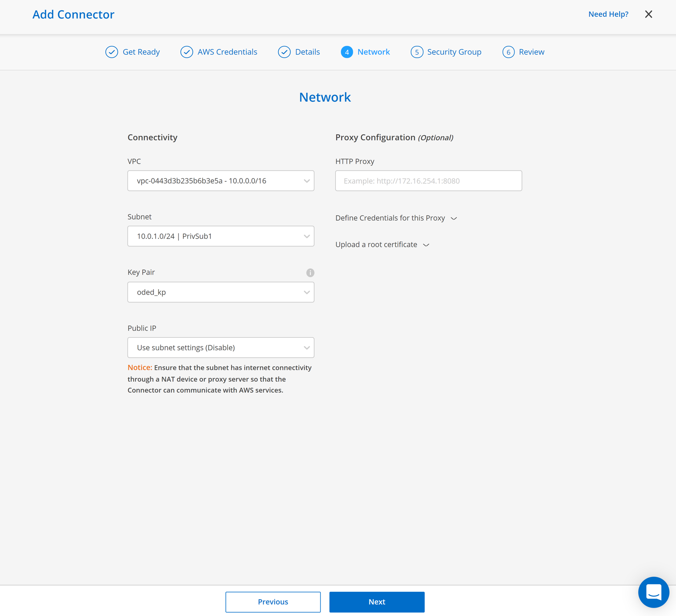Open the Need Help link
This screenshot has height=616, width=676.
(608, 14)
